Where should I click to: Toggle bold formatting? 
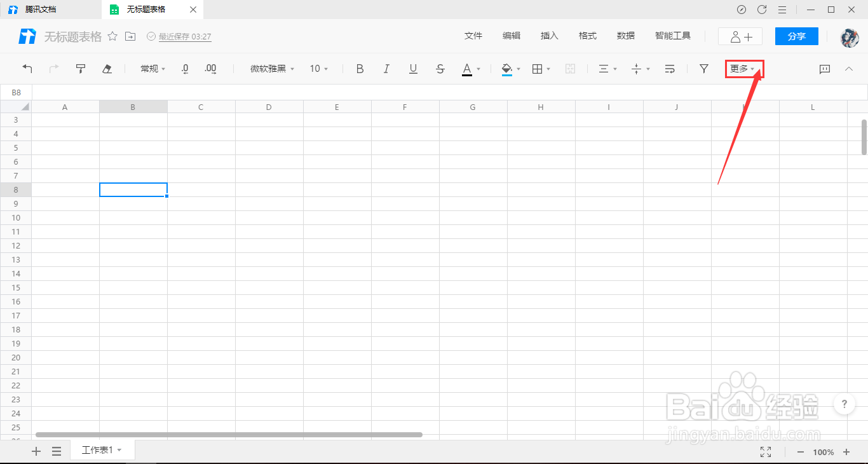coord(360,69)
